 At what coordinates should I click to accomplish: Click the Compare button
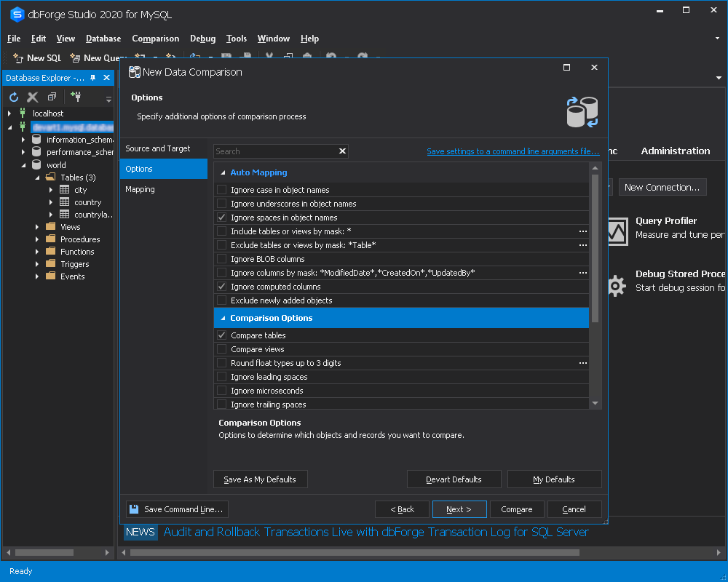pos(517,509)
